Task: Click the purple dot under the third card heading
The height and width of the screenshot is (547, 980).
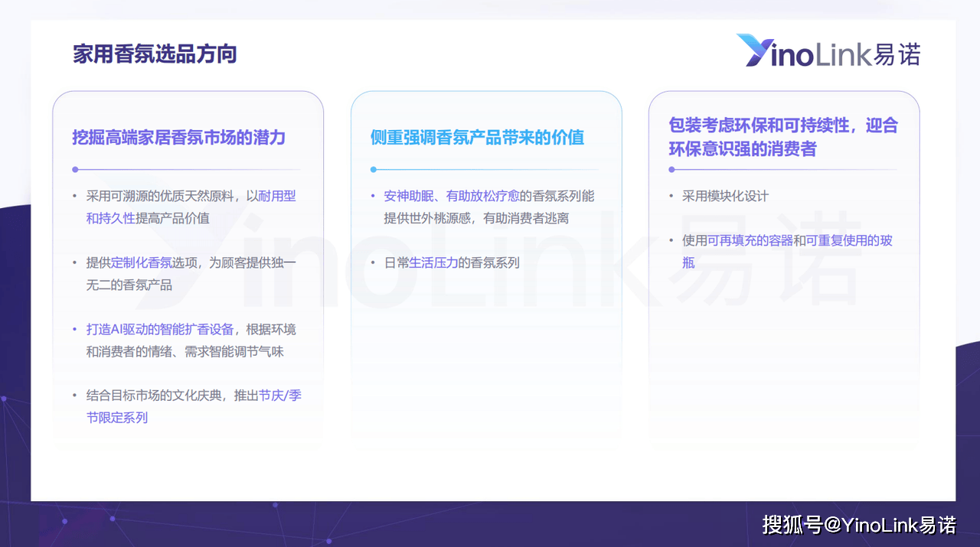Action: pyautogui.click(x=671, y=169)
